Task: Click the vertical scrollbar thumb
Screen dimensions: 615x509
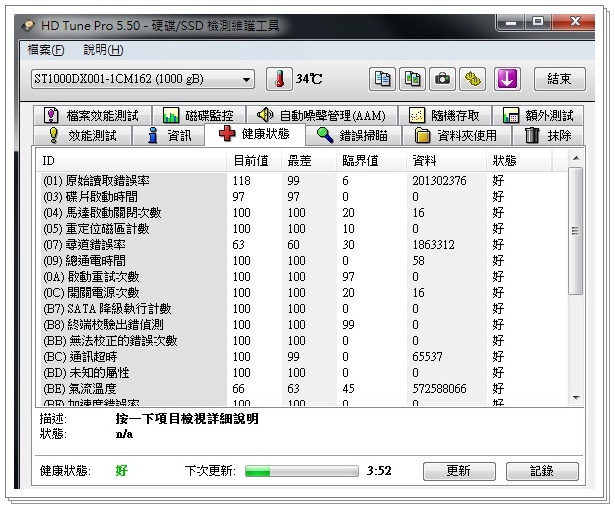Action: point(576,231)
